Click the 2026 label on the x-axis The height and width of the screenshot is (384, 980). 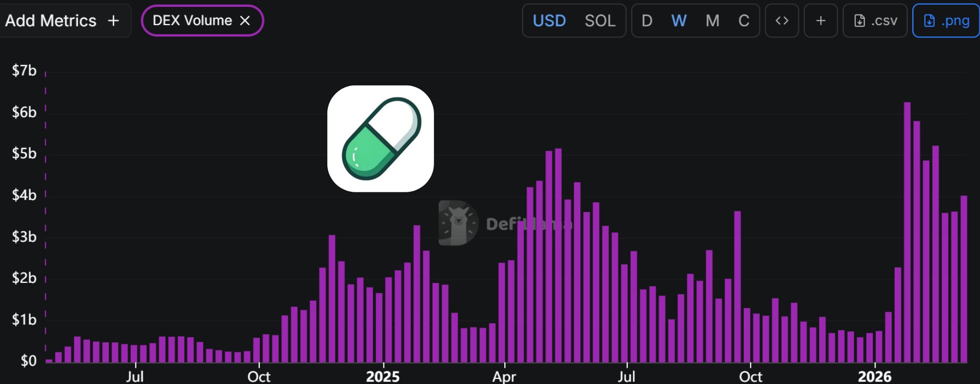tap(874, 376)
